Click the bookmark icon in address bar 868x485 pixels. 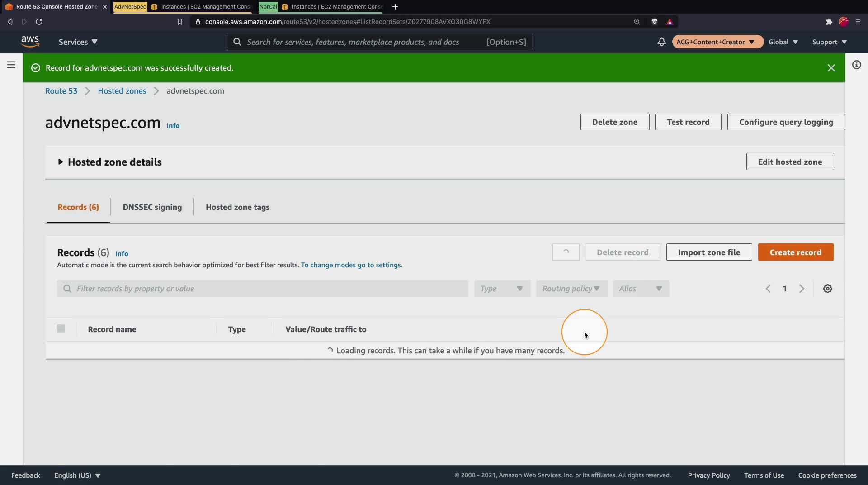(x=179, y=22)
